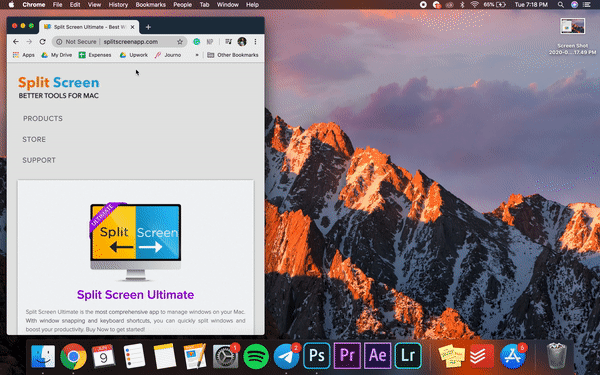Reload the page in Chrome
The width and height of the screenshot is (600, 375).
click(x=42, y=42)
